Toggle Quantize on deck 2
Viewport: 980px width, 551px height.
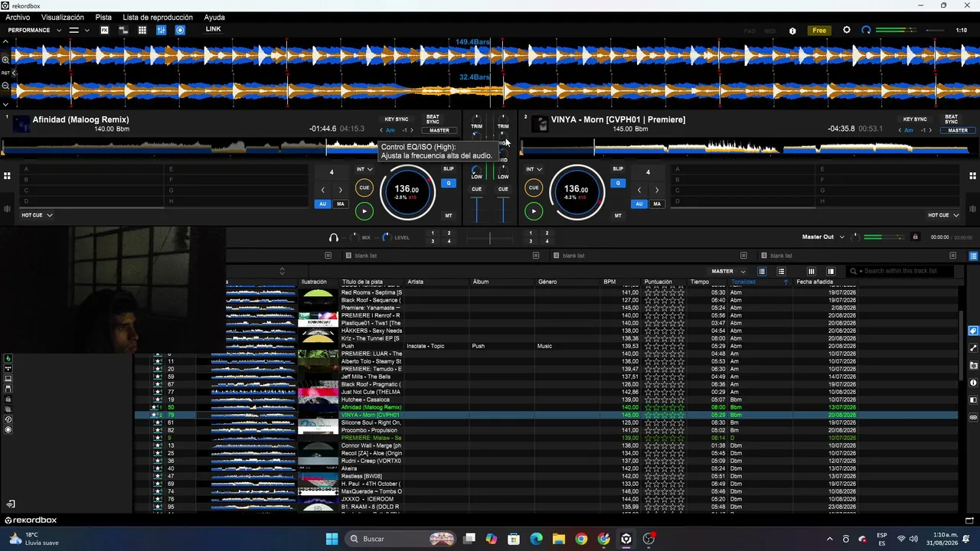tap(618, 183)
